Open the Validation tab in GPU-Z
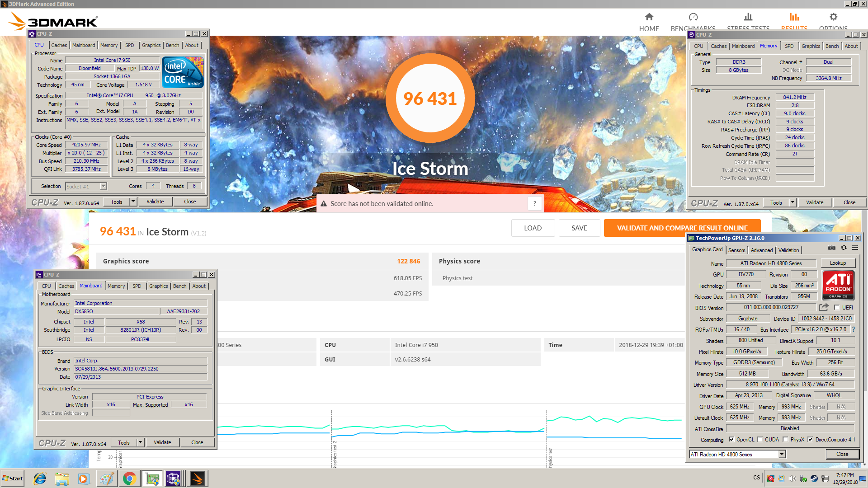This screenshot has width=868, height=488. coord(788,250)
